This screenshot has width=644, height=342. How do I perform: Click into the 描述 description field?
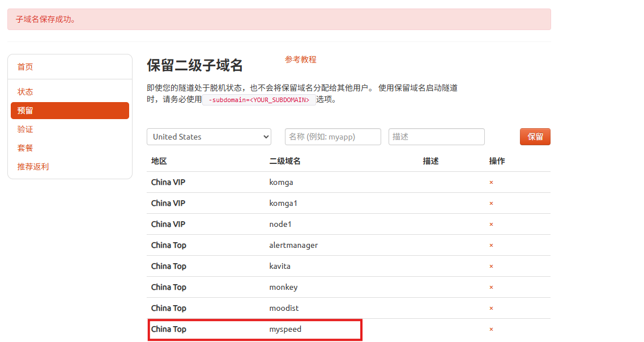436,137
